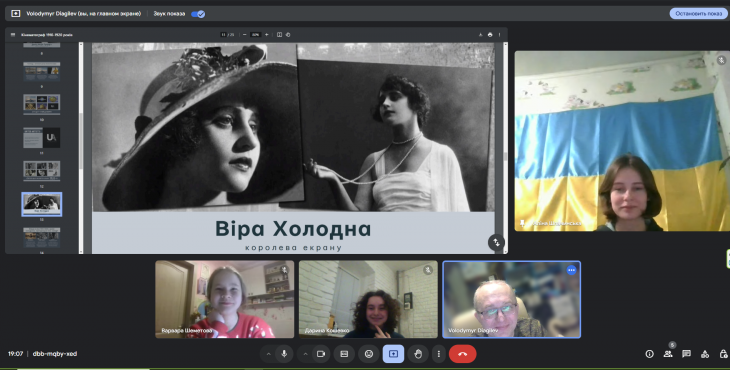Open more options three-dot call menu
Screen dimensions: 730x370
[439, 354]
